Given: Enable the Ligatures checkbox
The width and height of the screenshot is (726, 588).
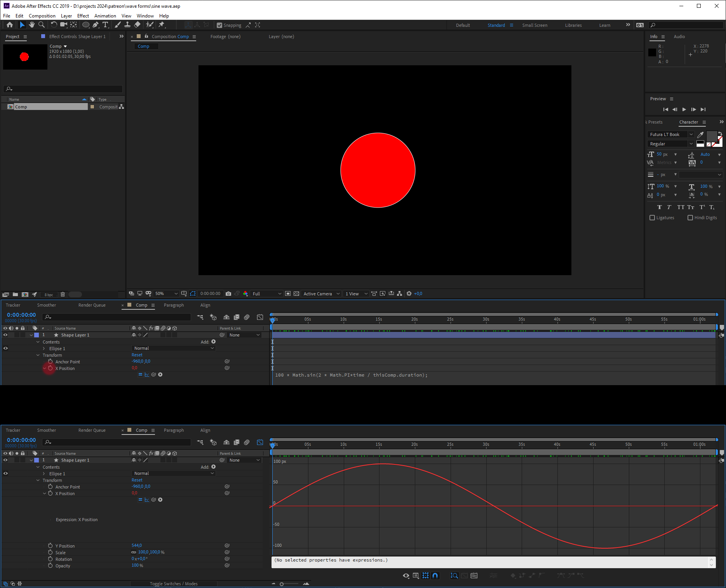Looking at the screenshot, I should click(x=652, y=218).
